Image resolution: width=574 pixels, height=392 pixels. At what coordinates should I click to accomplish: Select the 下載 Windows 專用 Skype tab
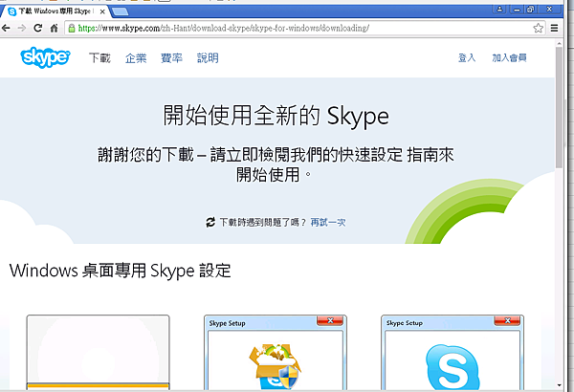point(55,11)
